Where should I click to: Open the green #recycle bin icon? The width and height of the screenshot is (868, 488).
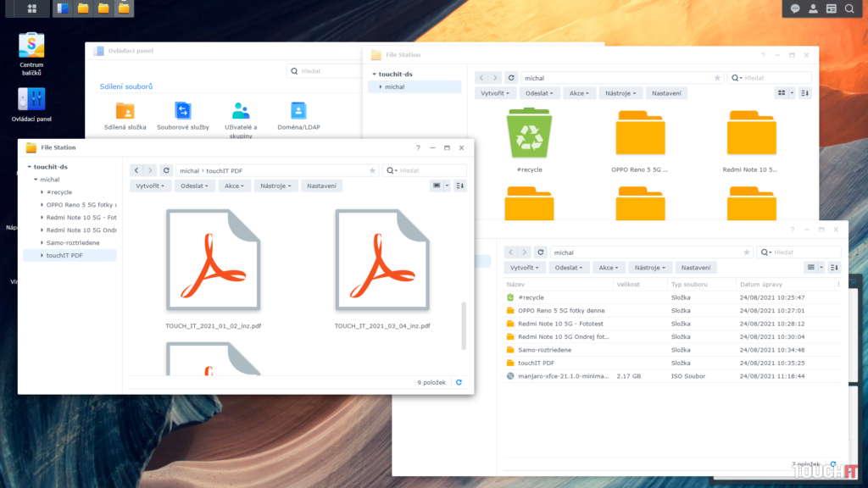pos(529,134)
